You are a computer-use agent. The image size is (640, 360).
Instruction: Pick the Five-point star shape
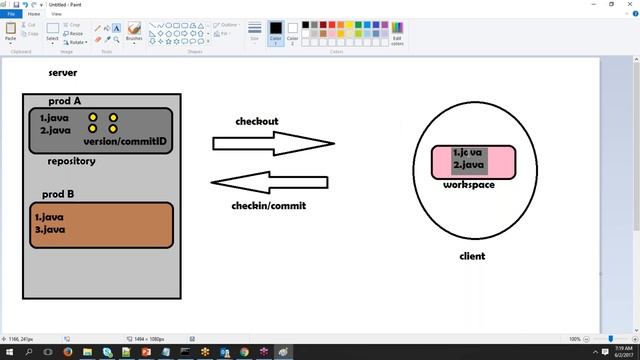169,41
